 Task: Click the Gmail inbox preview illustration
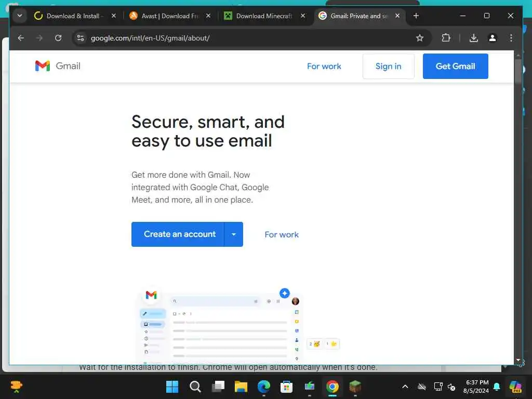(x=237, y=326)
